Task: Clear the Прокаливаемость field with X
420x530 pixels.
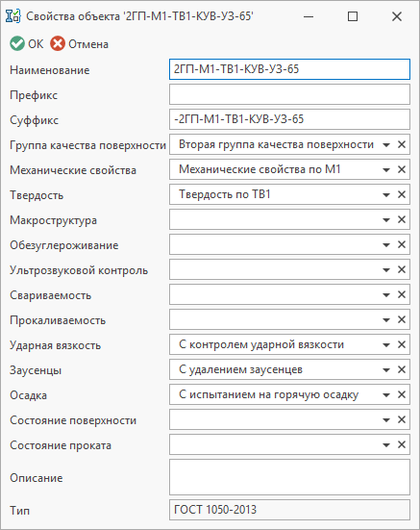Action: [x=402, y=319]
